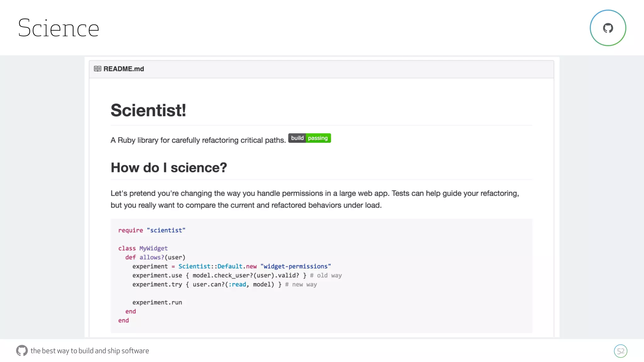The height and width of the screenshot is (362, 644).
Task: Click the GitHub octocat icon in circle
Action: pyautogui.click(x=608, y=28)
